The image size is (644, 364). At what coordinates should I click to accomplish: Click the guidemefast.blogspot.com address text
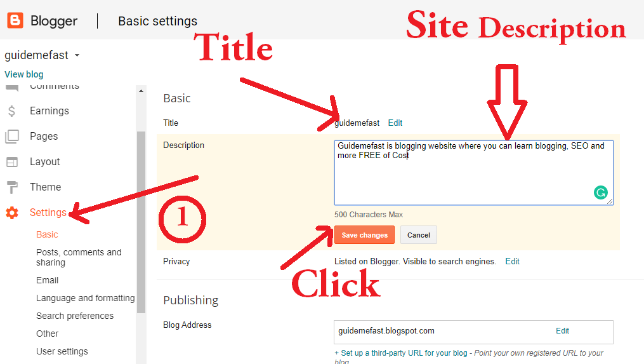(x=386, y=331)
